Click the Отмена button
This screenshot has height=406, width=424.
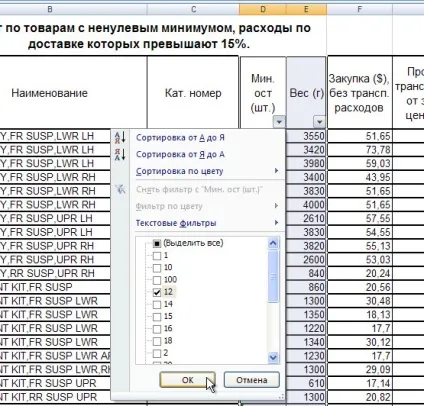(x=252, y=380)
